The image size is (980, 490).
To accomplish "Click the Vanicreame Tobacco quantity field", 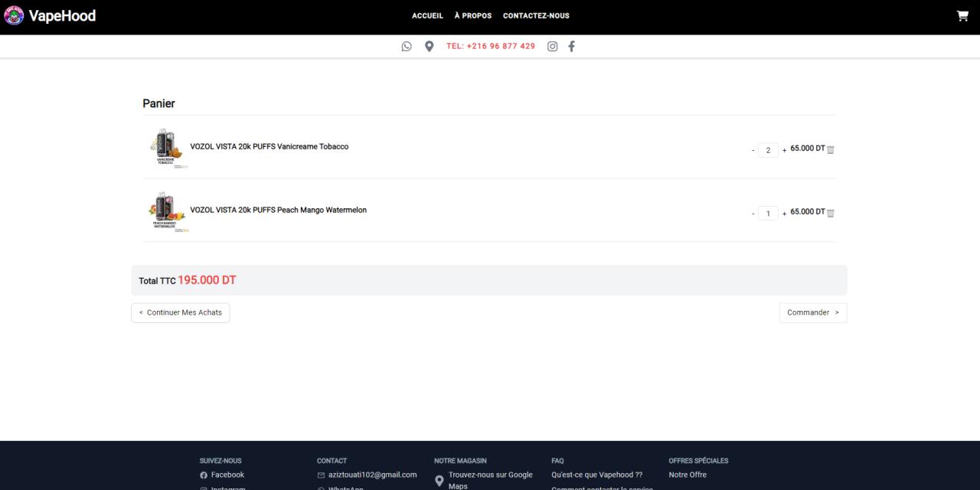I will (768, 150).
